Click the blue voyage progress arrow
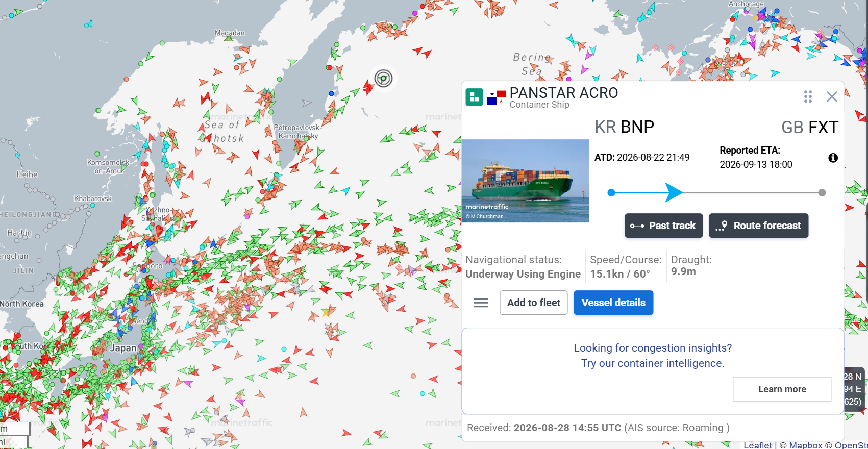This screenshot has width=868, height=449. tap(674, 192)
